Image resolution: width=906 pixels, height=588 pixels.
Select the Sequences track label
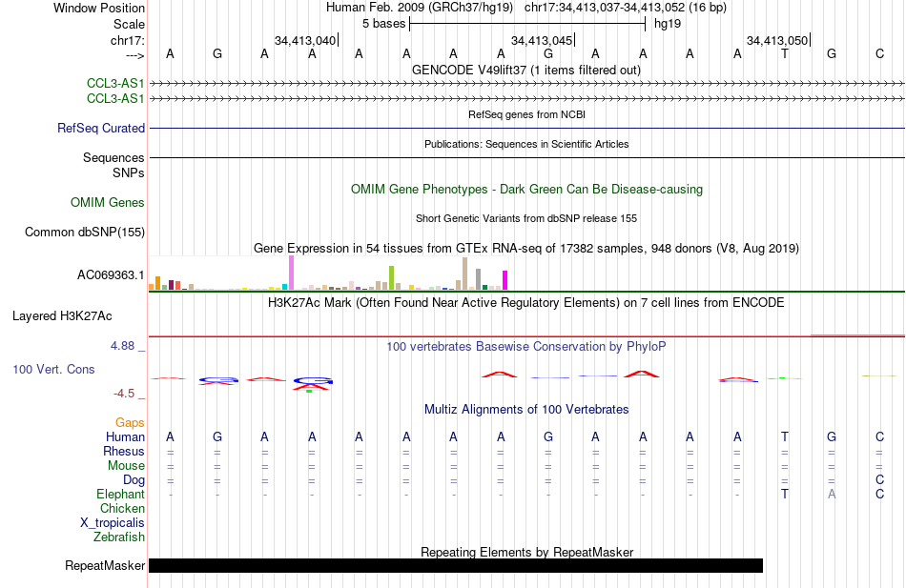click(x=113, y=157)
